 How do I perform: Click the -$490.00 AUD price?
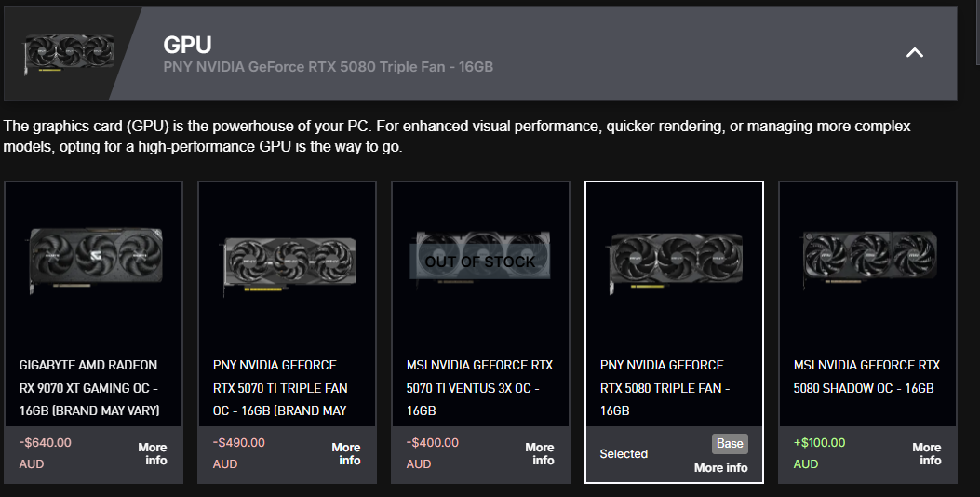pyautogui.click(x=239, y=453)
